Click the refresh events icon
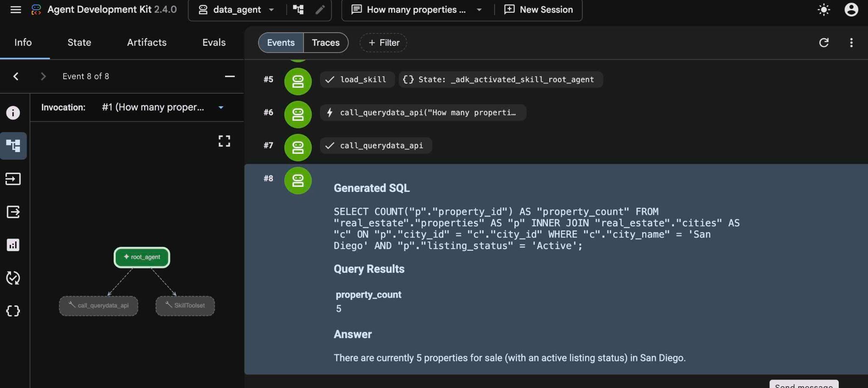This screenshot has height=388, width=868. [823, 42]
